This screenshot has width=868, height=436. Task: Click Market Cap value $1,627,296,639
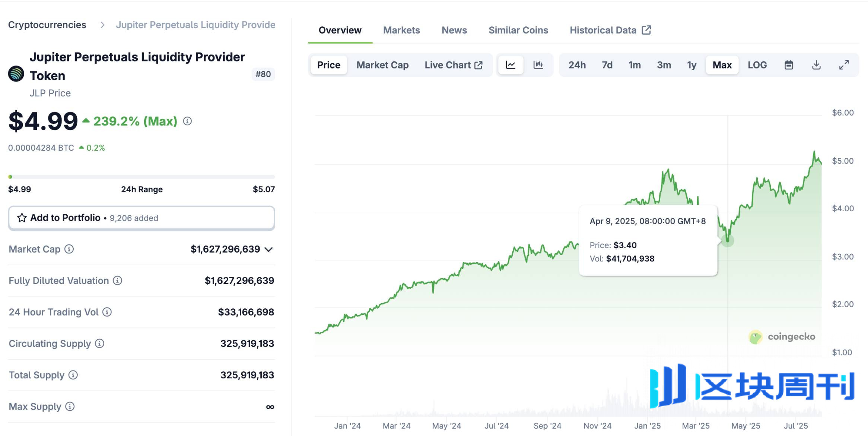pos(225,249)
